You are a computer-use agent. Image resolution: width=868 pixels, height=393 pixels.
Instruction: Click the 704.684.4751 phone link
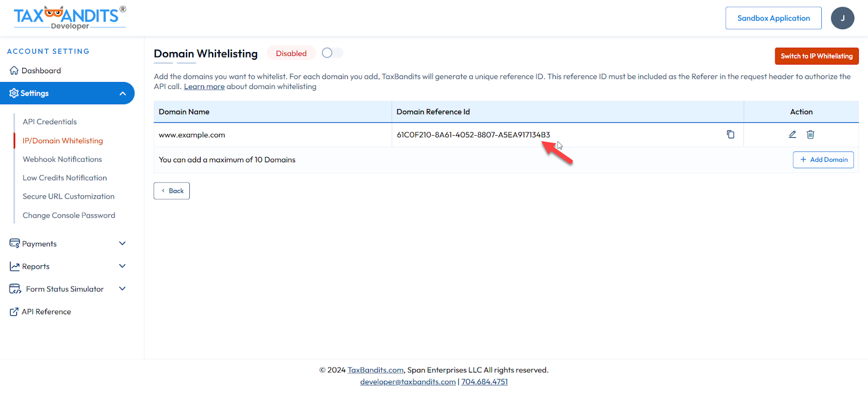[x=484, y=382]
